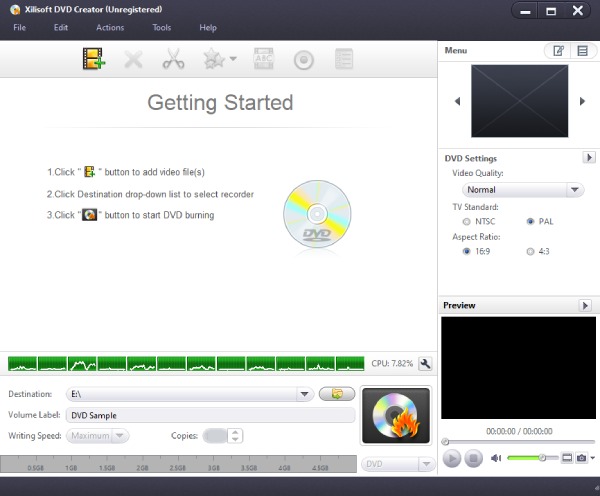This screenshot has height=496, width=600.
Task: Expand the effects star dropdown arrow
Action: coord(233,59)
